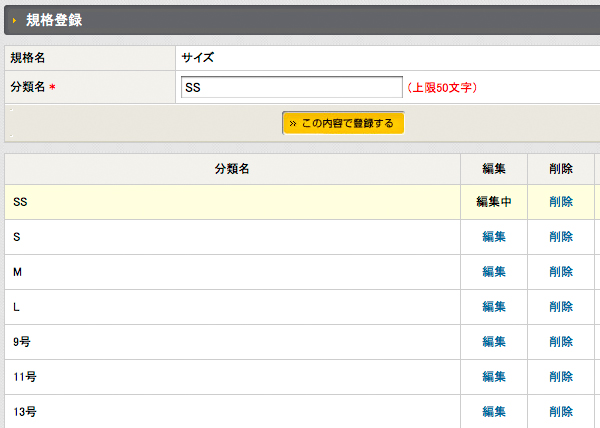This screenshot has height=428, width=600.
Task: Click the 分類名 column header
Action: [232, 169]
